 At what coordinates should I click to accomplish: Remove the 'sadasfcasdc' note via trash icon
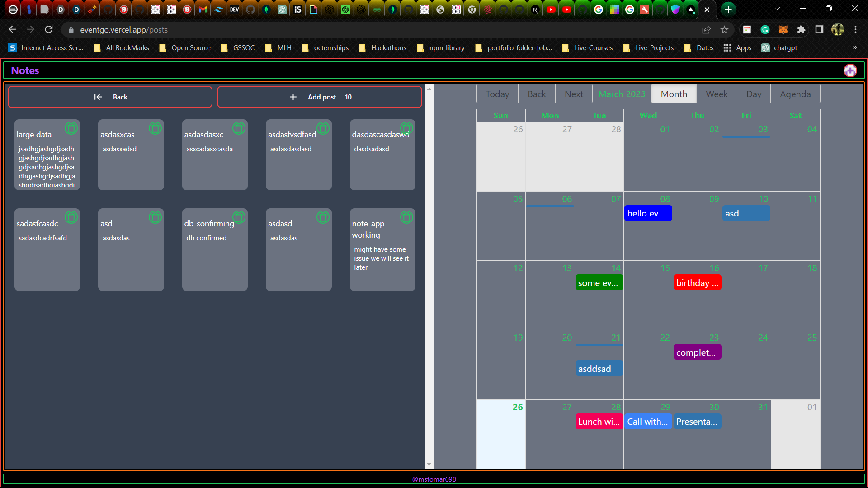[x=71, y=217]
